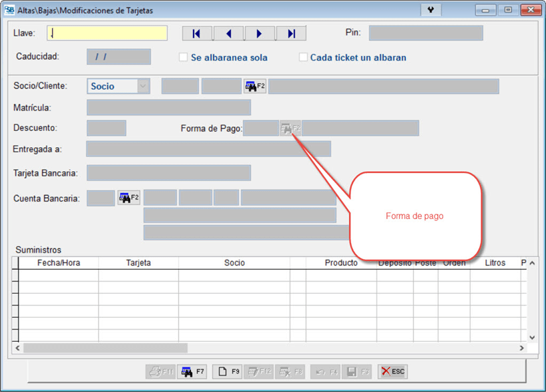The width and height of the screenshot is (546, 392).
Task: Open Socio/Cliente search F2 lookup
Action: 255,86
